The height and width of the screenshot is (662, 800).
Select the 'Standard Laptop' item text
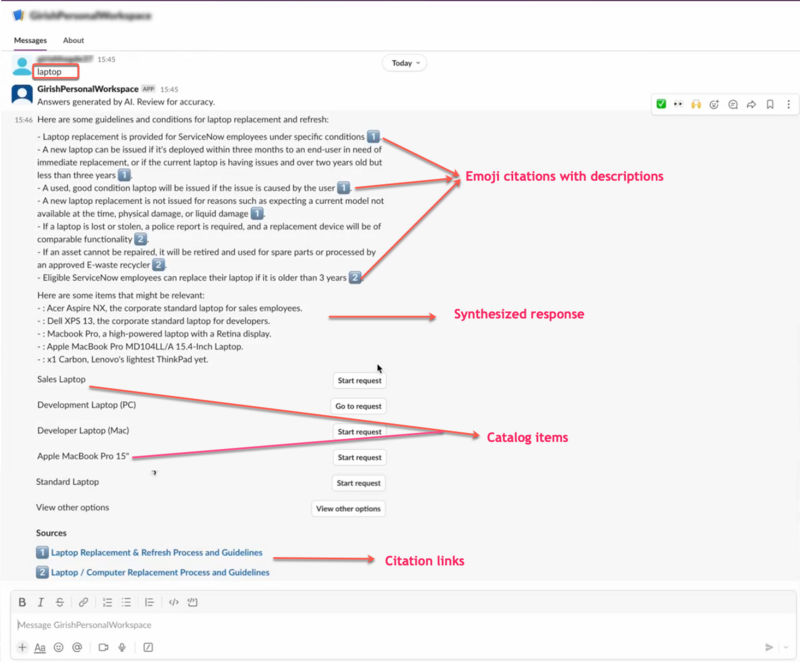pos(67,481)
